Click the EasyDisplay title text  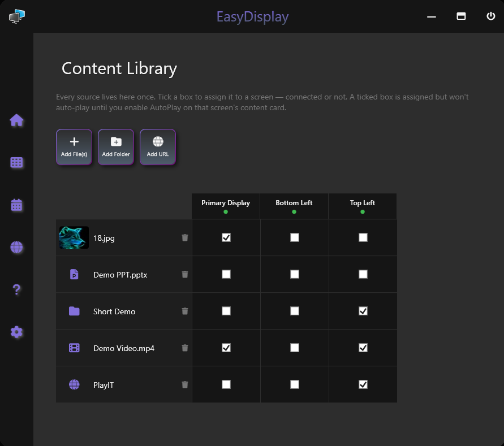tap(252, 17)
